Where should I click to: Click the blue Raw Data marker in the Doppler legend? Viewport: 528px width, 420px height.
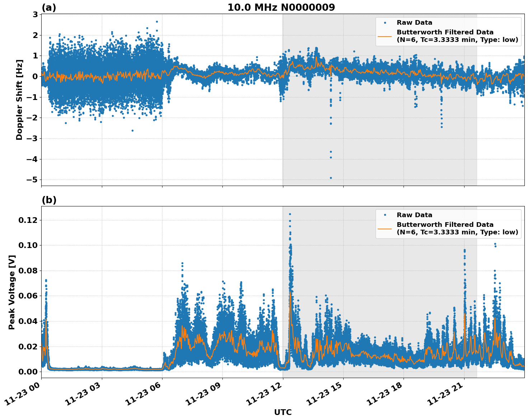pos(385,23)
